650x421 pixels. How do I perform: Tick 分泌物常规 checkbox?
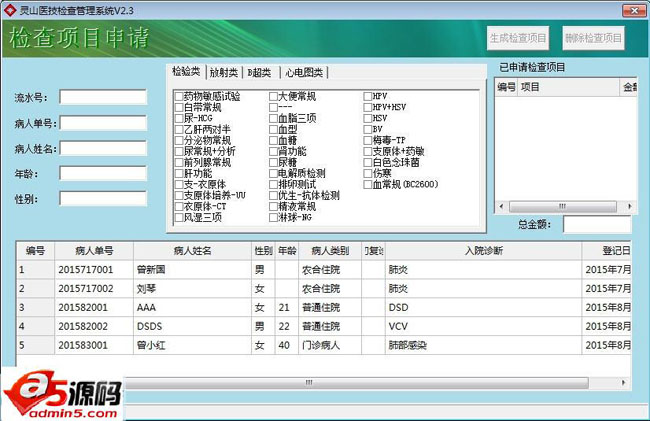[179, 140]
